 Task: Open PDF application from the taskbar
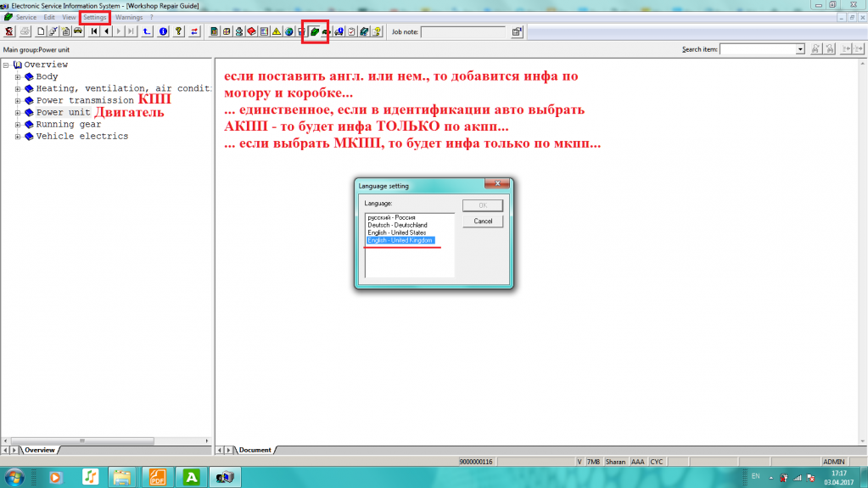pos(158,477)
